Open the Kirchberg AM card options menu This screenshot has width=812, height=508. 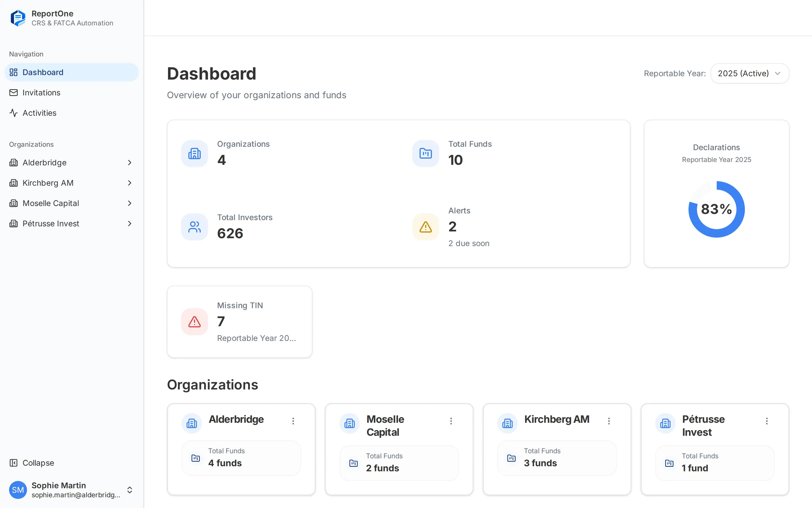click(609, 421)
